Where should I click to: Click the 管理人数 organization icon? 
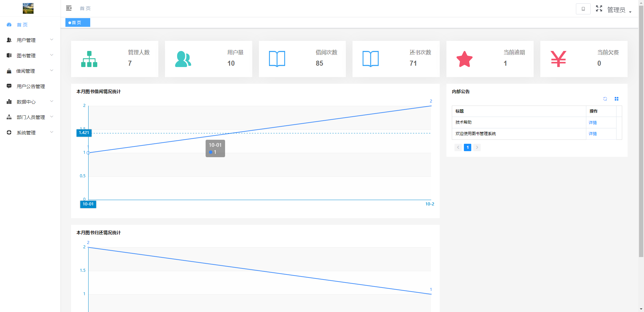pos(89,59)
